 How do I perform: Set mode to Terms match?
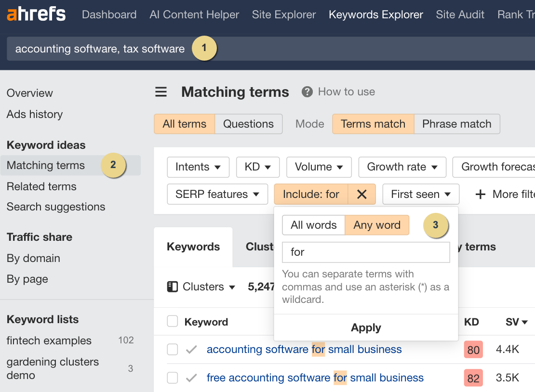373,124
